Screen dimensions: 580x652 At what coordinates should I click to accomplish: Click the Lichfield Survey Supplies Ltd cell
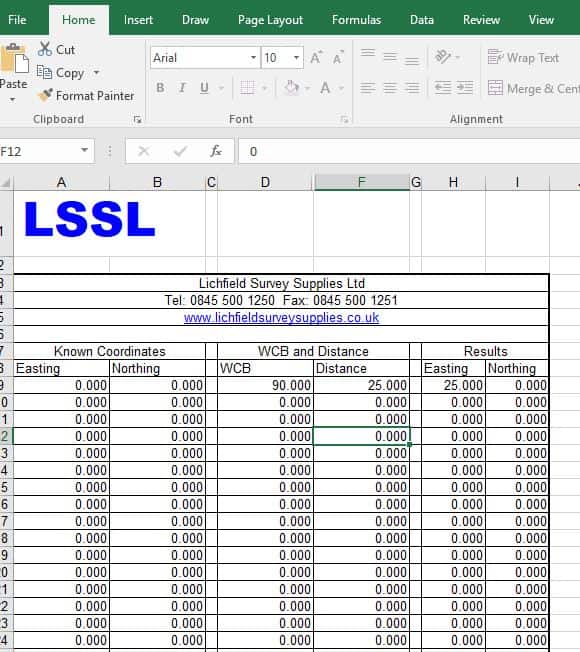click(281, 283)
